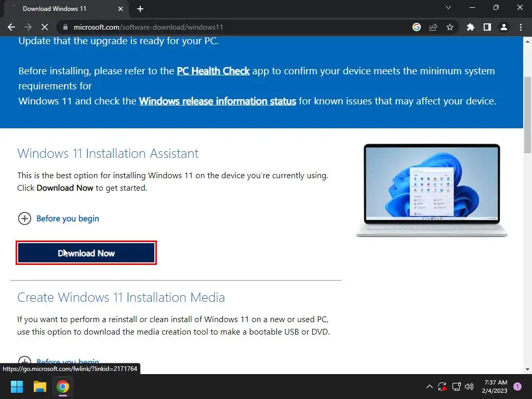The height and width of the screenshot is (399, 532).
Task: Close the Download Windows 11 tab
Action: 121,9
